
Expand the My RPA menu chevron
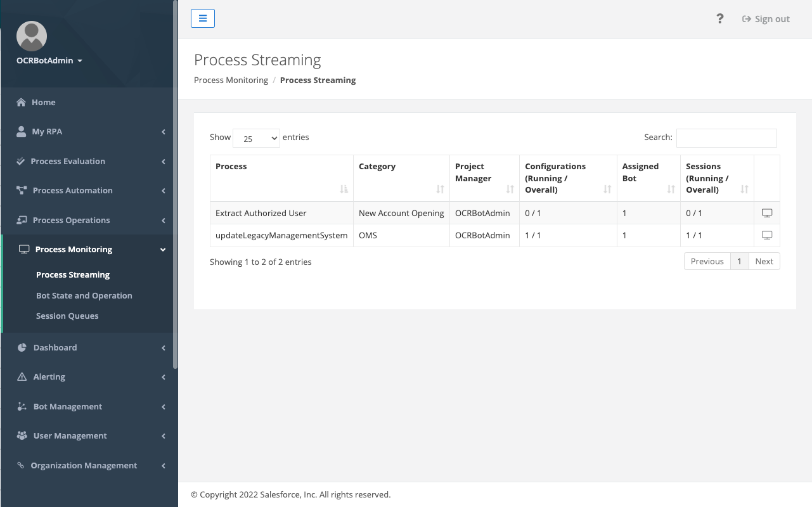pos(164,132)
